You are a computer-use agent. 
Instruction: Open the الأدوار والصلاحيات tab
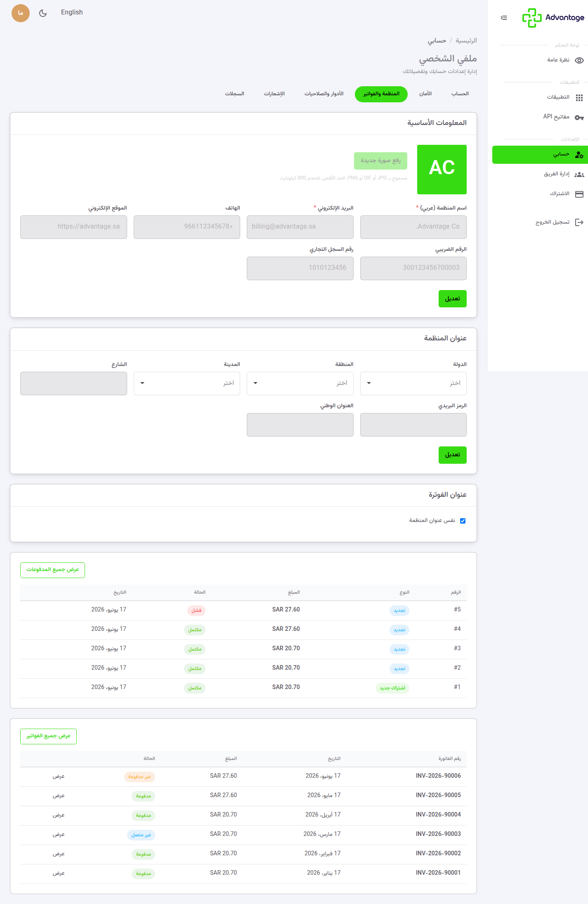pos(324,94)
